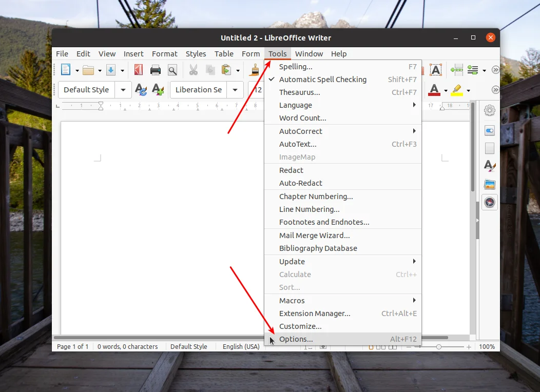The width and height of the screenshot is (540, 392).
Task: Toggle multi-page view in the status bar
Action: click(x=381, y=347)
